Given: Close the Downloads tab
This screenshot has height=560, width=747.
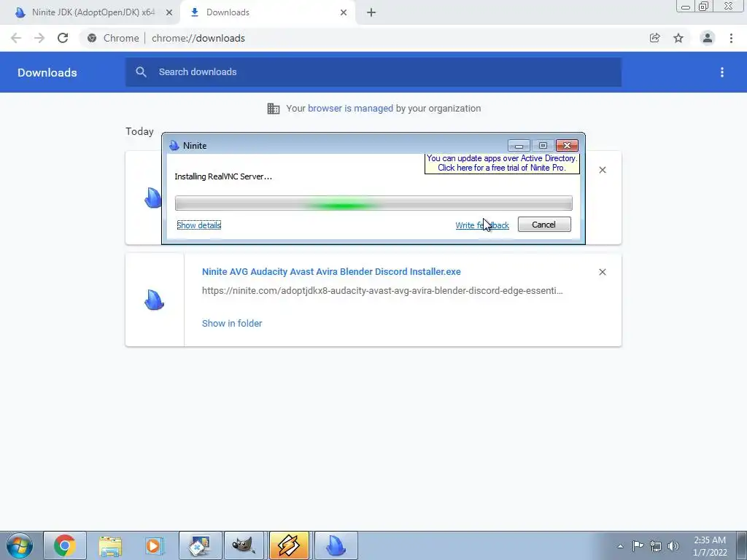Looking at the screenshot, I should pos(344,13).
